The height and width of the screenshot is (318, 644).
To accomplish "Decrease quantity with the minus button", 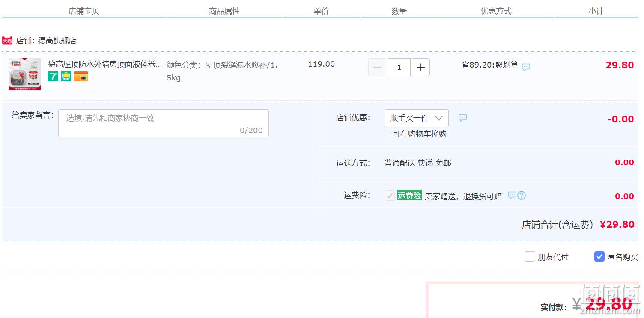I will click(377, 67).
